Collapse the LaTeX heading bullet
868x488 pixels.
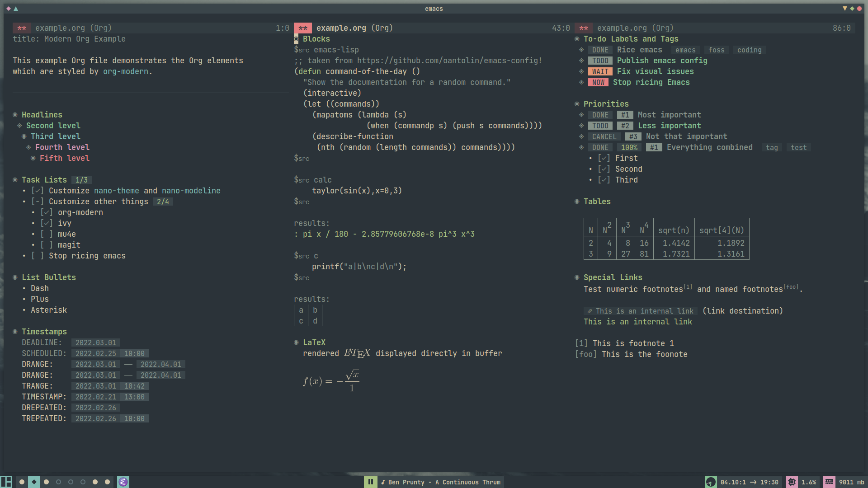click(x=296, y=343)
